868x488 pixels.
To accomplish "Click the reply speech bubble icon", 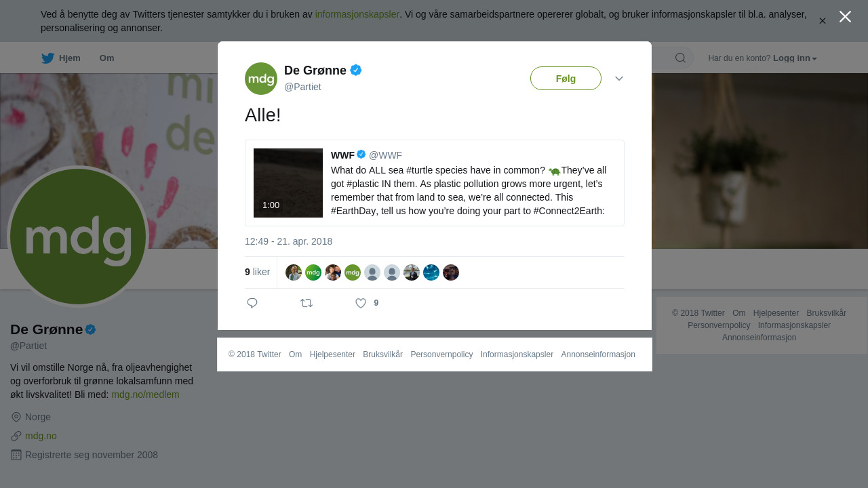I will click(x=252, y=303).
